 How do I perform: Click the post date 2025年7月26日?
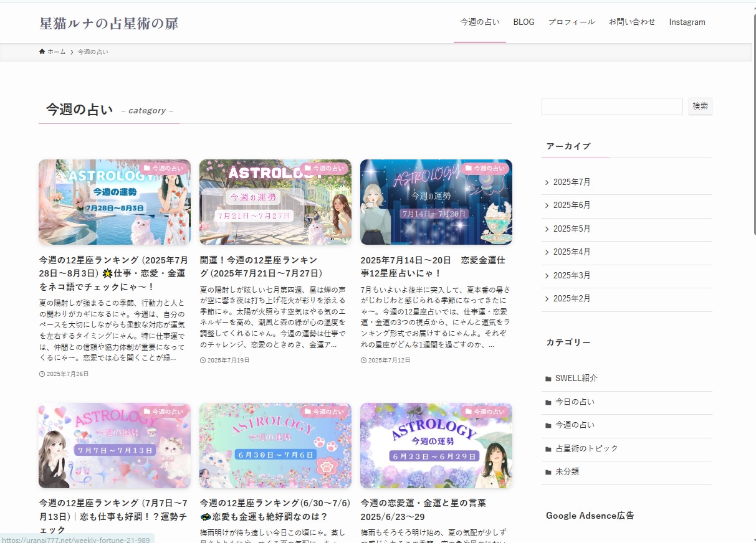click(67, 374)
